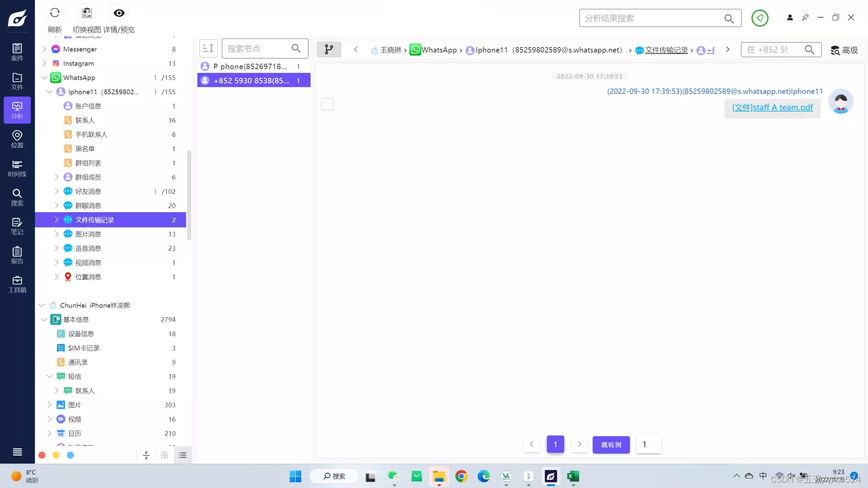The width and height of the screenshot is (868, 488).
Task: Toggle details/preview eye icon
Action: (x=119, y=13)
